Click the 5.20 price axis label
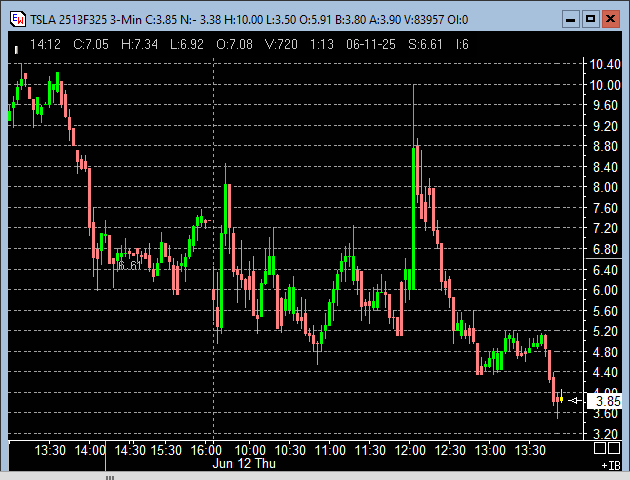The image size is (630, 480). tap(605, 331)
